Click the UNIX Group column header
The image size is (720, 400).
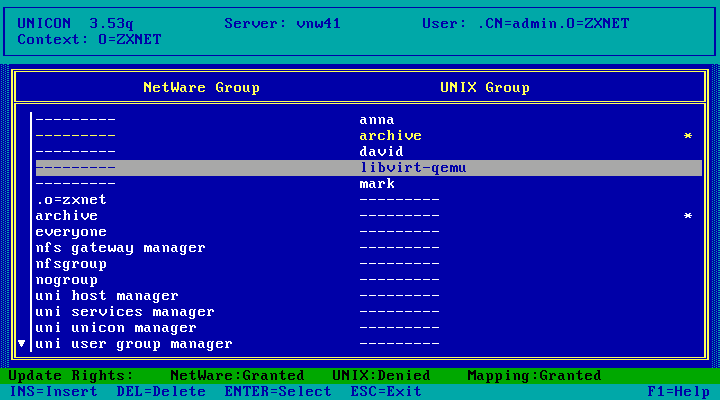(484, 88)
